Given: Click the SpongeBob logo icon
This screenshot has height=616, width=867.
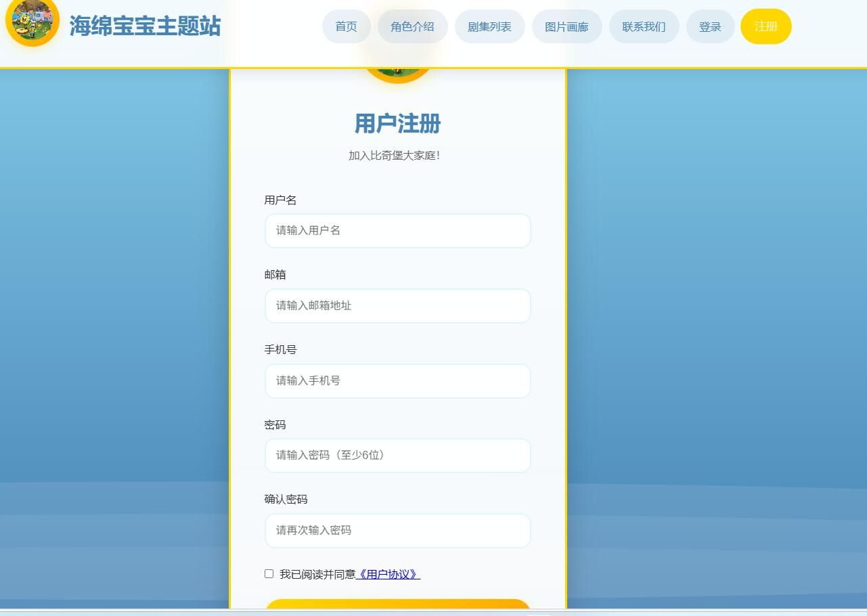Looking at the screenshot, I should (x=32, y=26).
